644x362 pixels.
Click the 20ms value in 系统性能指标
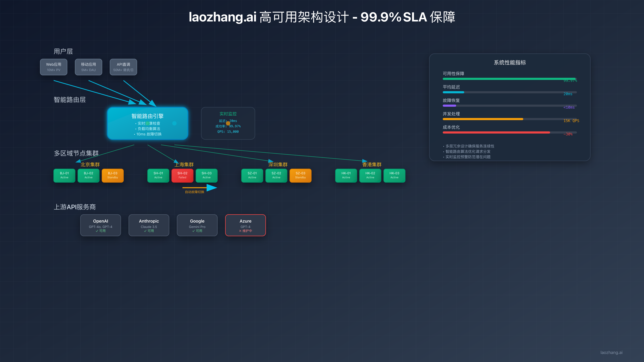(568, 94)
